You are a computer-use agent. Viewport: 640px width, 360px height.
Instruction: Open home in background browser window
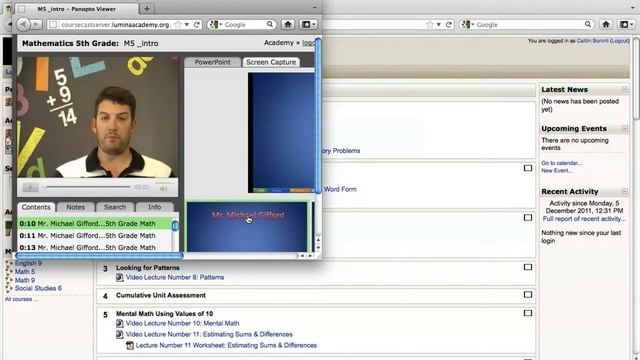pos(606,24)
